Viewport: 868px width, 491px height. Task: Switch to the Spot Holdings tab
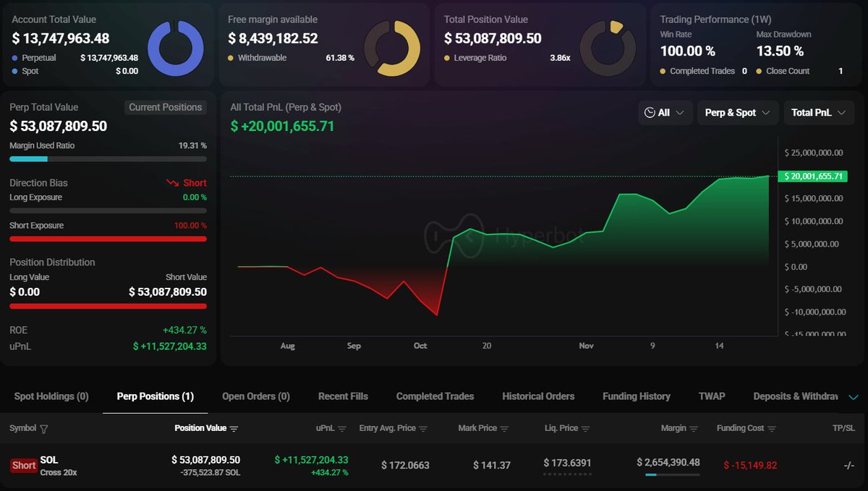pyautogui.click(x=51, y=396)
